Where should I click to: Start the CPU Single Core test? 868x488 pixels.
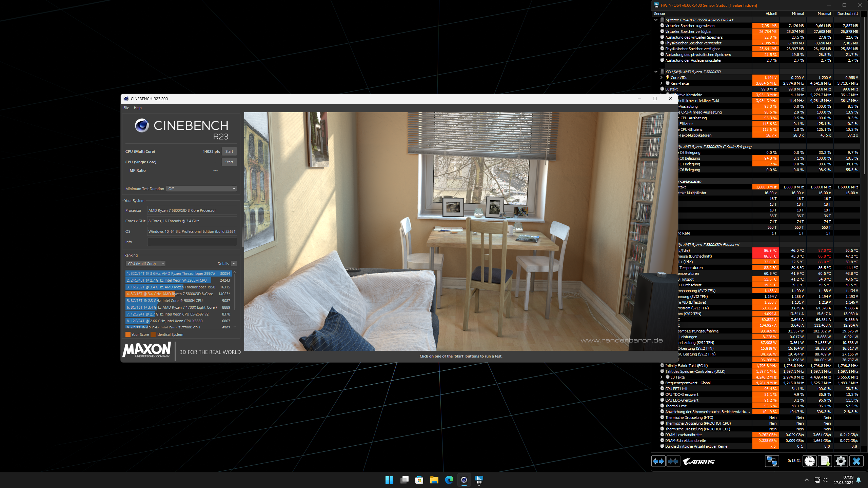coord(229,162)
